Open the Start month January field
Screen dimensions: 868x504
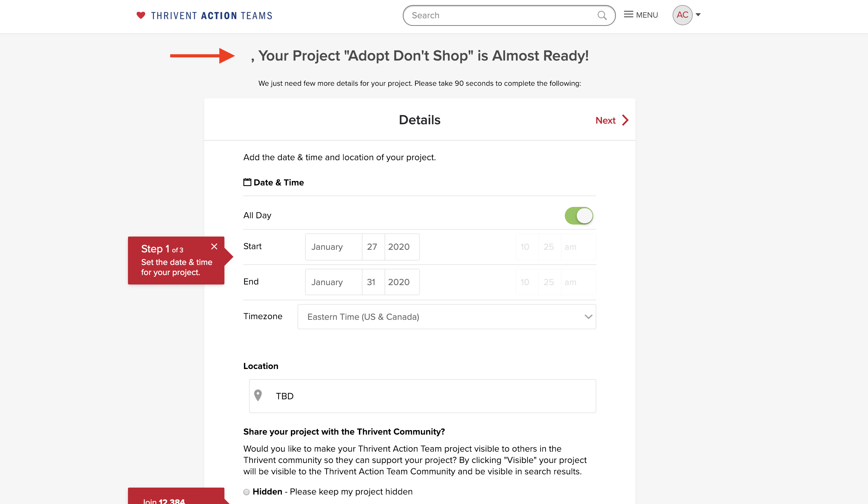[333, 247]
